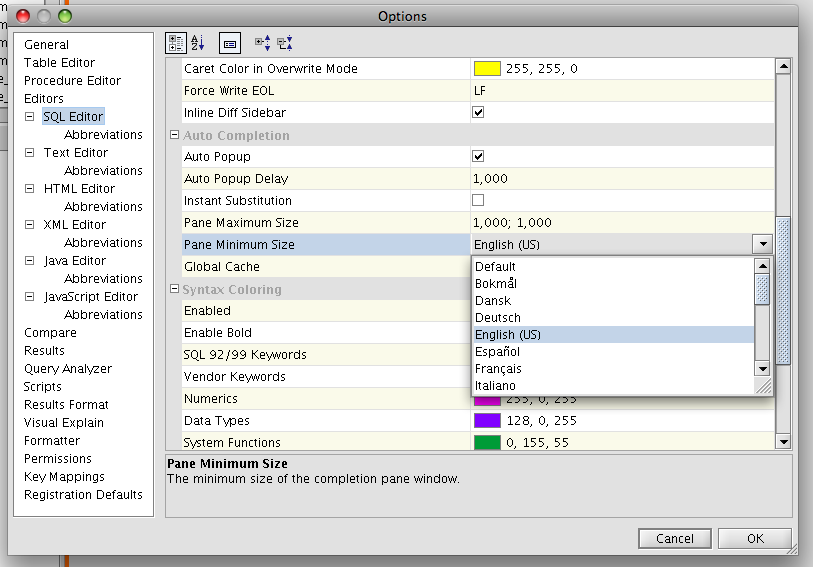Collapse the Syntax Coloring section
Image resolution: width=813 pixels, height=567 pixels.
point(175,289)
